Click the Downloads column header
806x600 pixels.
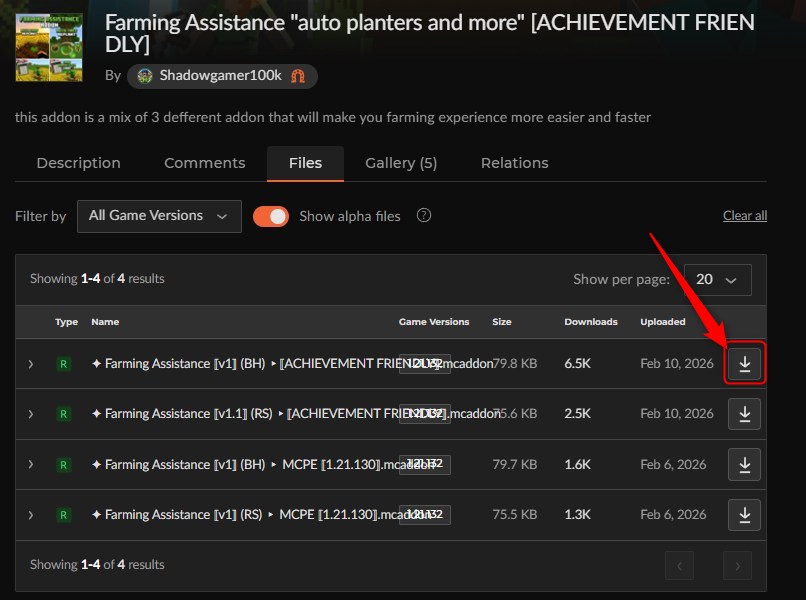(591, 322)
